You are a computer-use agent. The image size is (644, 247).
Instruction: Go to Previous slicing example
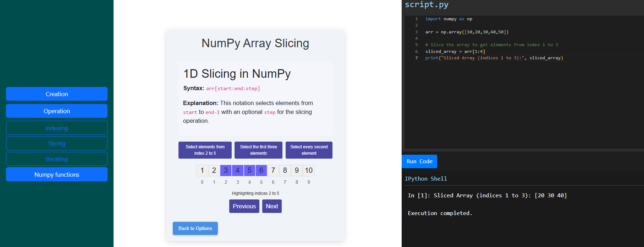[x=244, y=206]
